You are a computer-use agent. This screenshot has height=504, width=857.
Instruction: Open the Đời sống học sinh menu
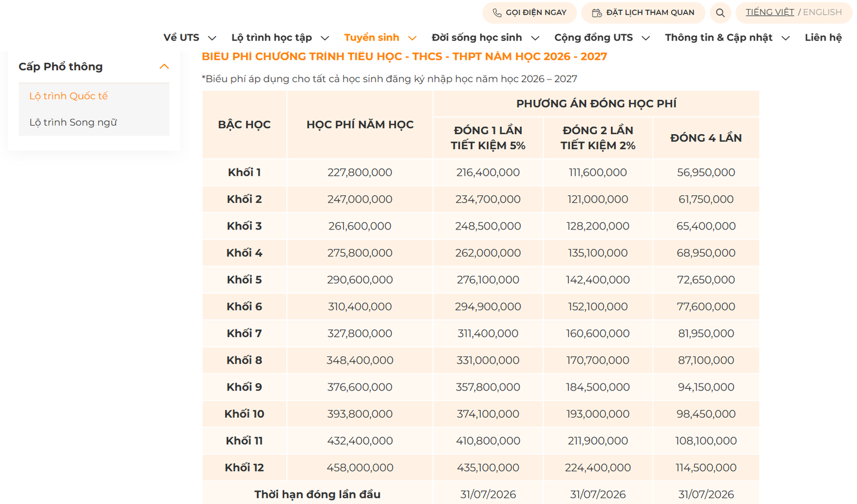tap(476, 38)
